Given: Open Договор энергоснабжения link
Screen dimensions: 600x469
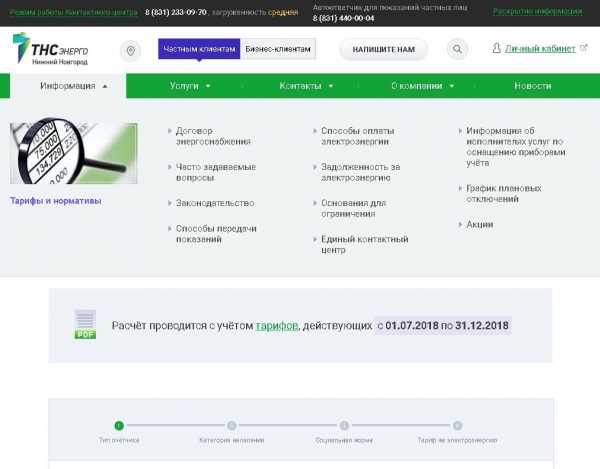Looking at the screenshot, I should 213,136.
